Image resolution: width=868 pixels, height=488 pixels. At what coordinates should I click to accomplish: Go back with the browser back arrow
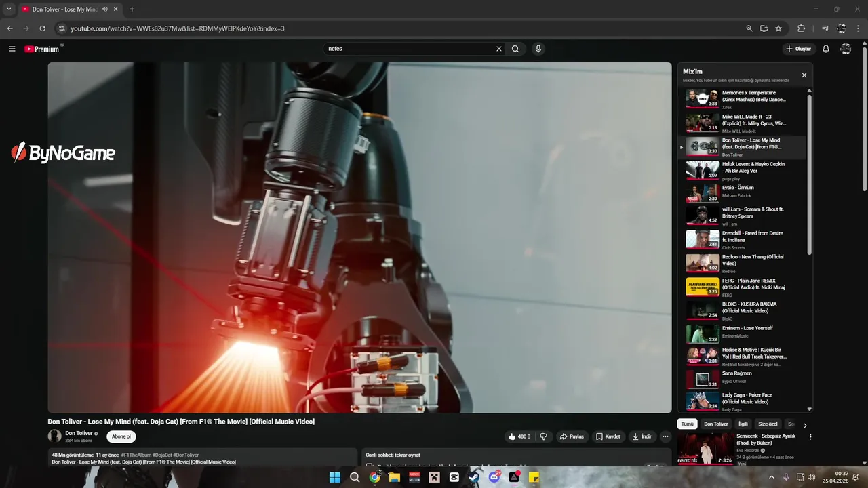(9, 28)
